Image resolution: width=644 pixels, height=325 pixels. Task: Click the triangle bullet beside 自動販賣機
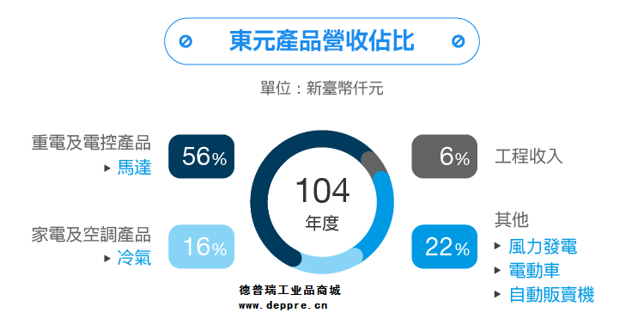click(498, 295)
